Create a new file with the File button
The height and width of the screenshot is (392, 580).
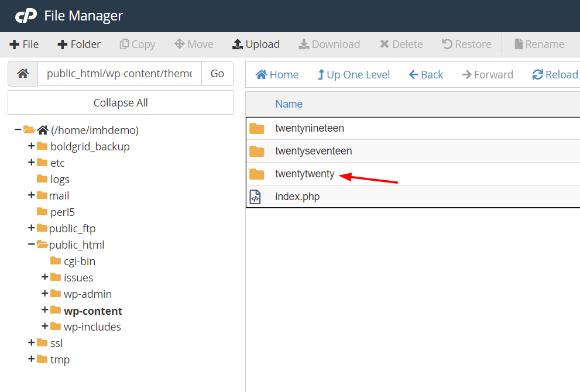[x=24, y=44]
